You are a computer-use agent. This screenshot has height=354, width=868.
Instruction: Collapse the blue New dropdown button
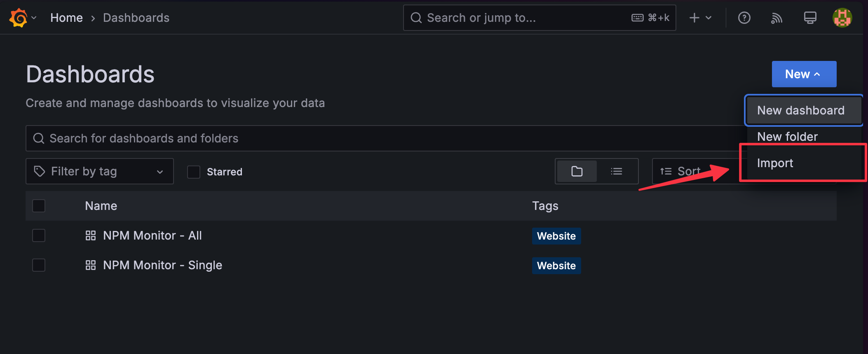[x=804, y=74]
